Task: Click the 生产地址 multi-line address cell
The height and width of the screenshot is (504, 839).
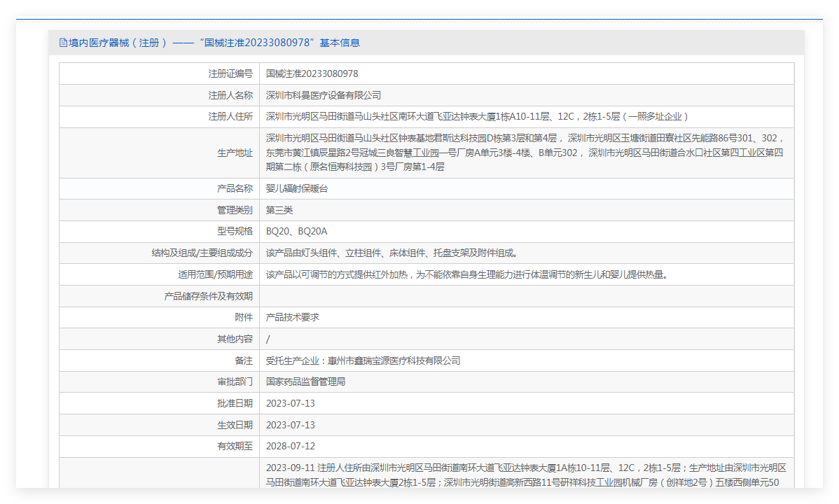Action: coord(525,153)
